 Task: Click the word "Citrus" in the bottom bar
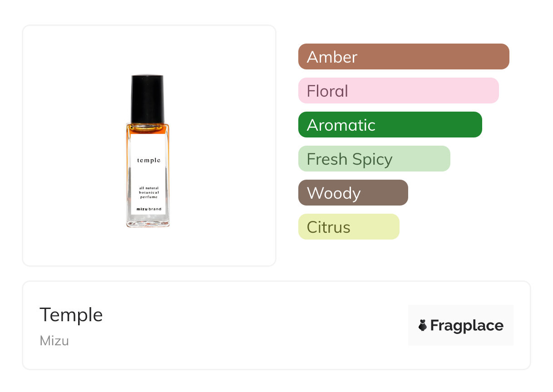328,227
